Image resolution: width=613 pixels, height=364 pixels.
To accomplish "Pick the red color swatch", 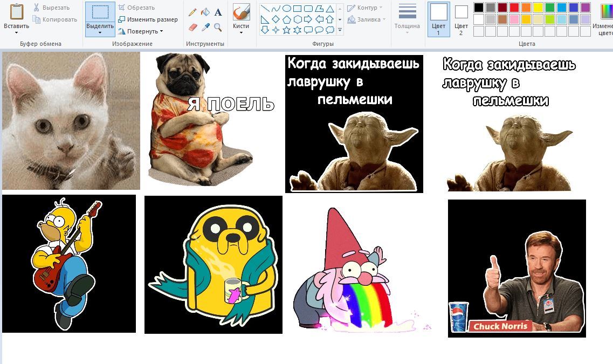I will point(514,8).
